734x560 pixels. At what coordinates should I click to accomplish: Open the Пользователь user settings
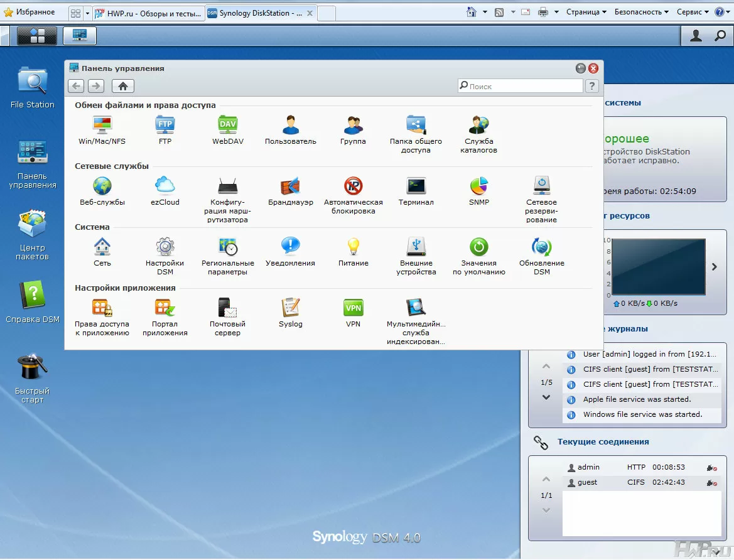click(x=290, y=130)
